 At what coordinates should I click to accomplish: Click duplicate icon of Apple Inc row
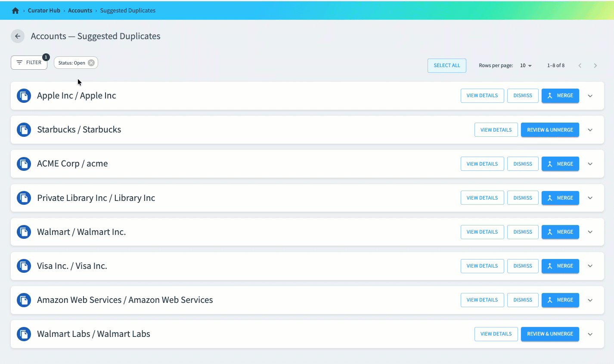24,96
